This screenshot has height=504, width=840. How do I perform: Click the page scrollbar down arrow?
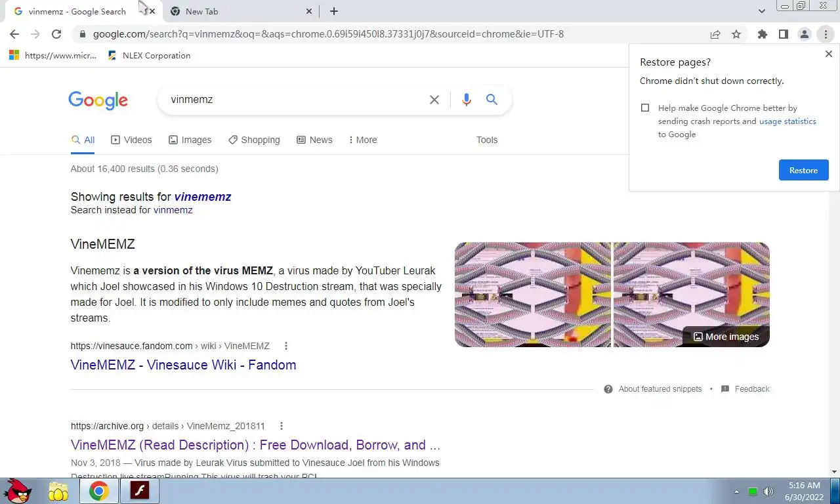coord(835,471)
